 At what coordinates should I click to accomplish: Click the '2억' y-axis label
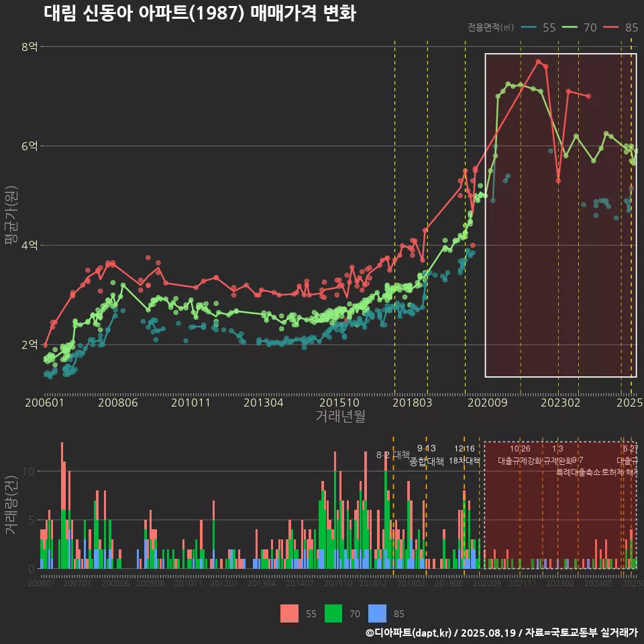30,345
